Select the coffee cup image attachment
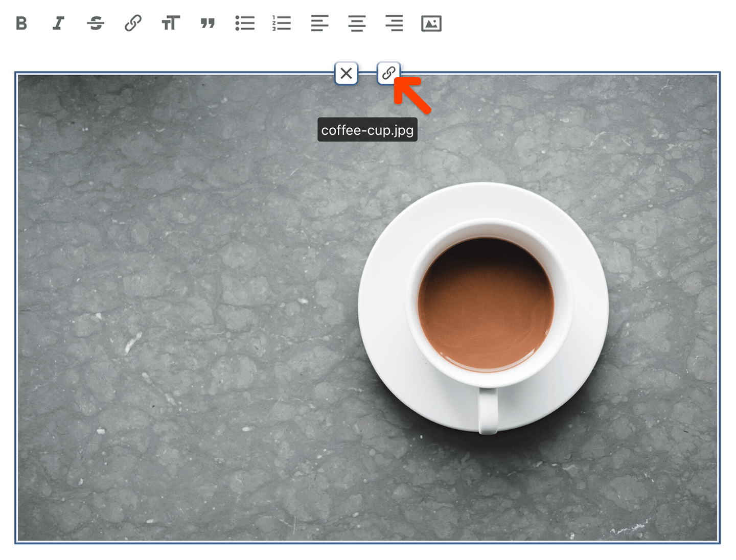The width and height of the screenshot is (736, 560). point(367,308)
